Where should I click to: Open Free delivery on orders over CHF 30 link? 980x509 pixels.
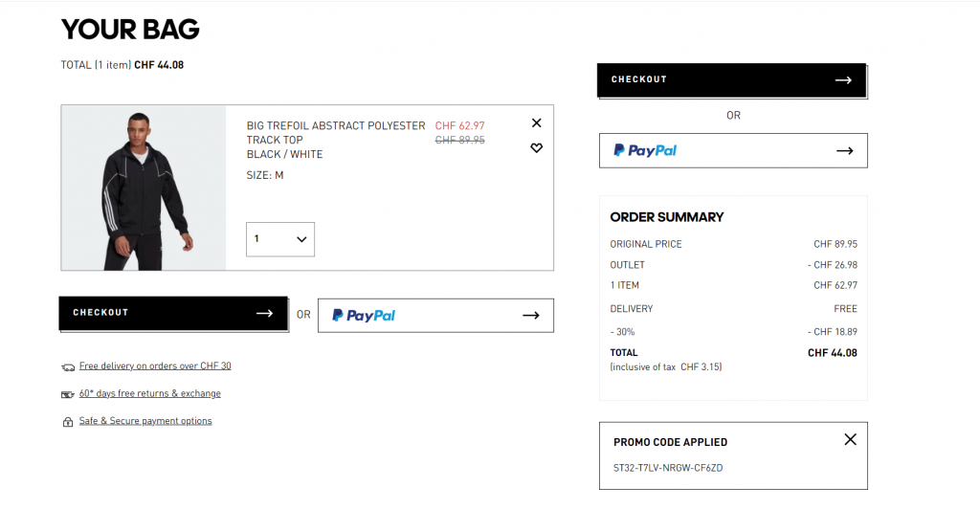(x=155, y=366)
